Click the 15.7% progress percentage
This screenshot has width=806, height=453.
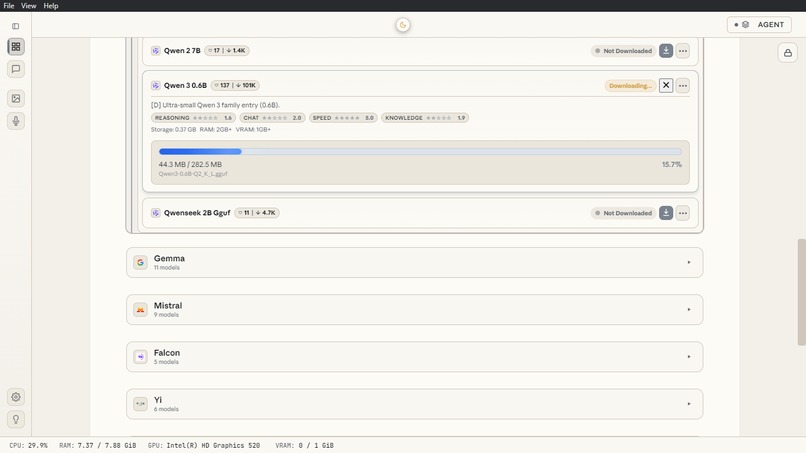point(671,165)
